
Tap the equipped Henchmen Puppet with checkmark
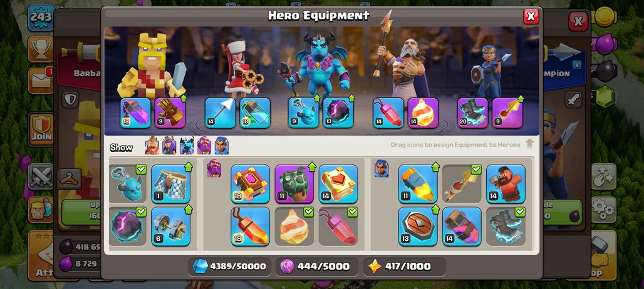pyautogui.click(x=128, y=184)
